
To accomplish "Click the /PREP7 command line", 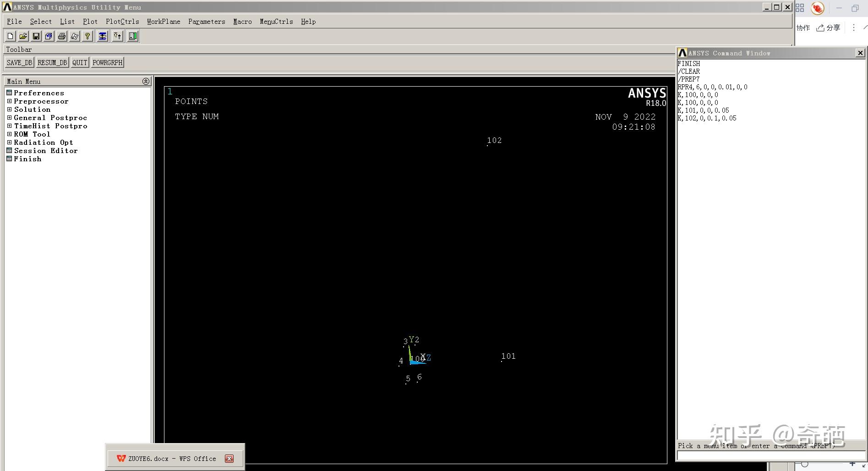I will click(688, 79).
